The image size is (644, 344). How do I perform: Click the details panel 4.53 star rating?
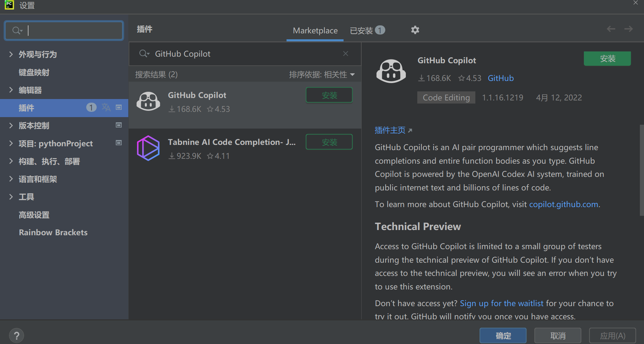470,78
